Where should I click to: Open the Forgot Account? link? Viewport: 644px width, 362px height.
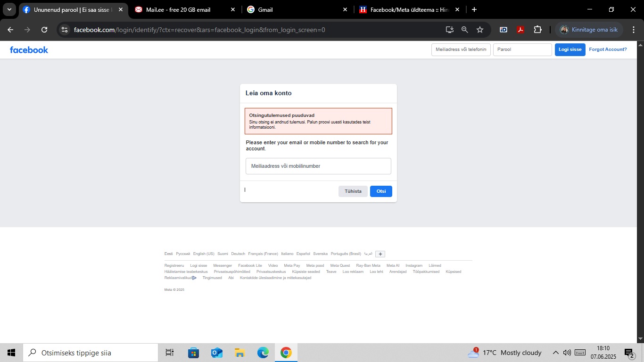(608, 49)
